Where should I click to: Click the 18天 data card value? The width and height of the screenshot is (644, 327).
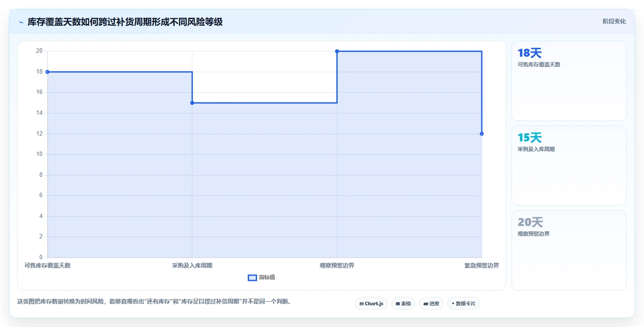530,53
